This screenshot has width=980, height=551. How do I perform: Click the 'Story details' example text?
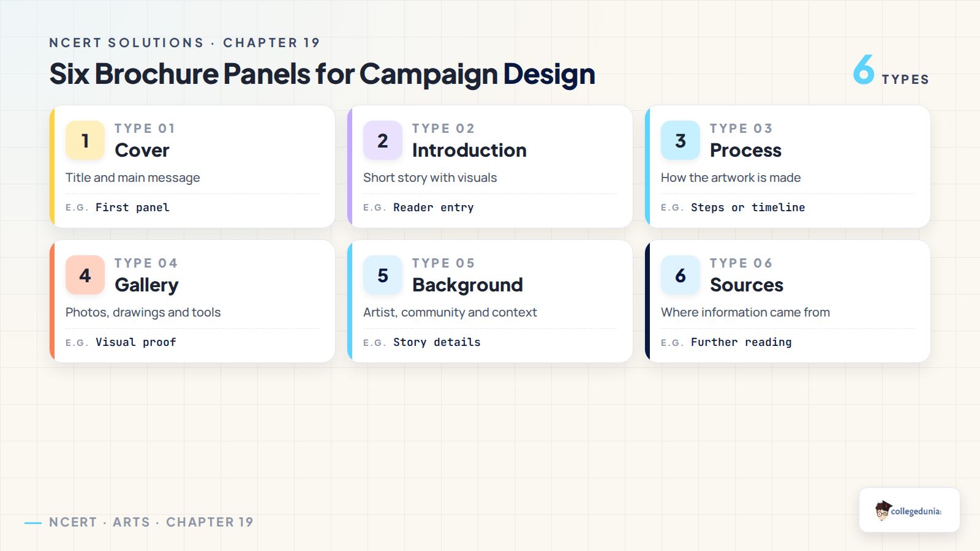point(437,342)
